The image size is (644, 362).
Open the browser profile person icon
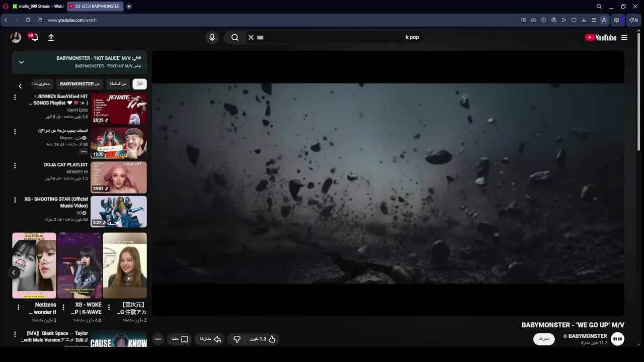pos(604,20)
